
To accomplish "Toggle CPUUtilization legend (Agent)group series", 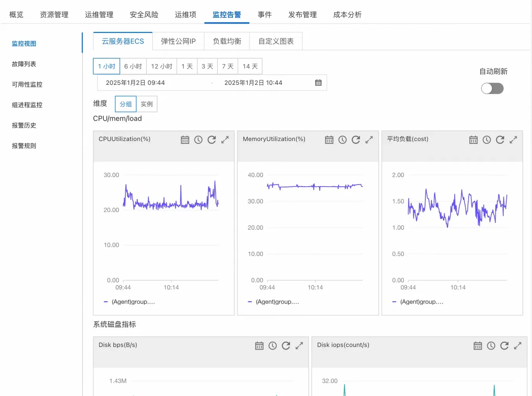I will click(x=129, y=302).
